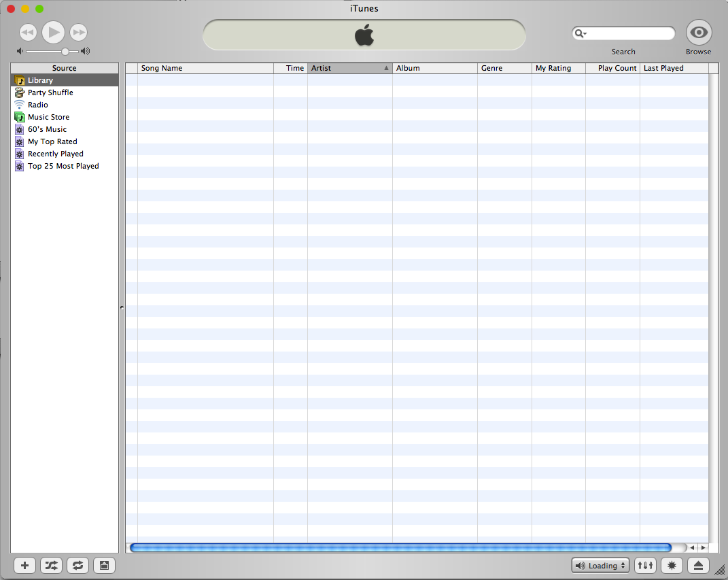Click the My Top Rated gear icon
The width and height of the screenshot is (728, 580).
tap(19, 141)
